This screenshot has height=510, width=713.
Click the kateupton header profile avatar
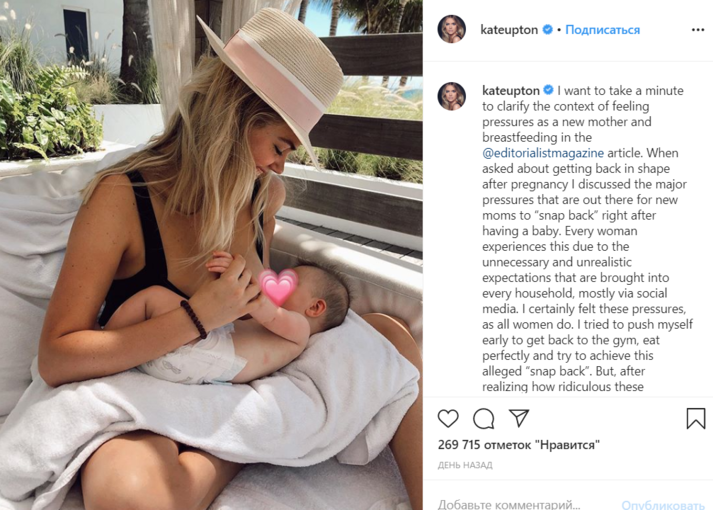click(452, 29)
